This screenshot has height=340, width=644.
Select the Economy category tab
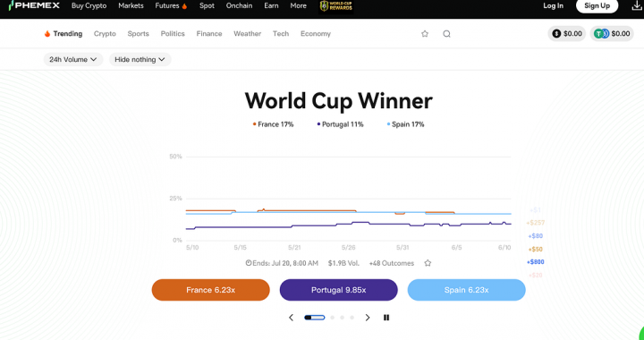click(x=316, y=34)
